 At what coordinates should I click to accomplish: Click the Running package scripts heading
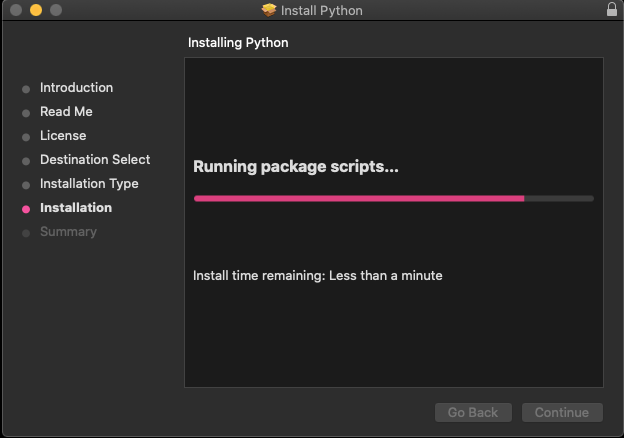[295, 167]
